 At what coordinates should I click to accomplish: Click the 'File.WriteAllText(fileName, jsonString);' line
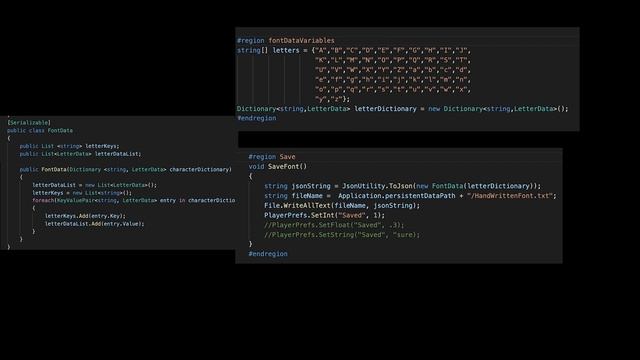pyautogui.click(x=342, y=206)
